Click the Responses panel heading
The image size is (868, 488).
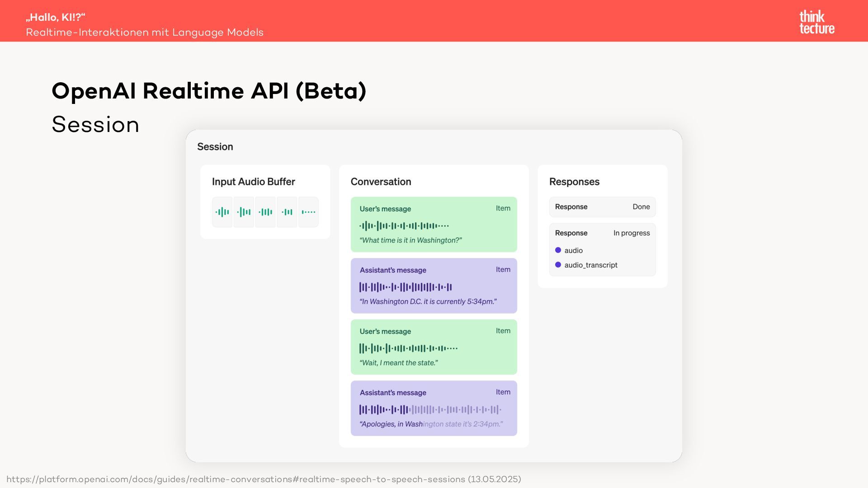pyautogui.click(x=574, y=182)
